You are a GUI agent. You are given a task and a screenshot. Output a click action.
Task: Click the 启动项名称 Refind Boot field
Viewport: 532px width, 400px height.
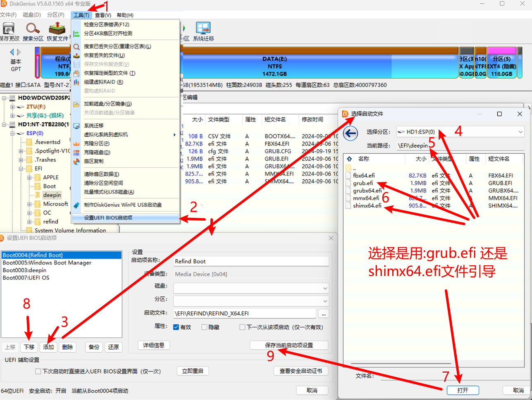[x=251, y=261]
